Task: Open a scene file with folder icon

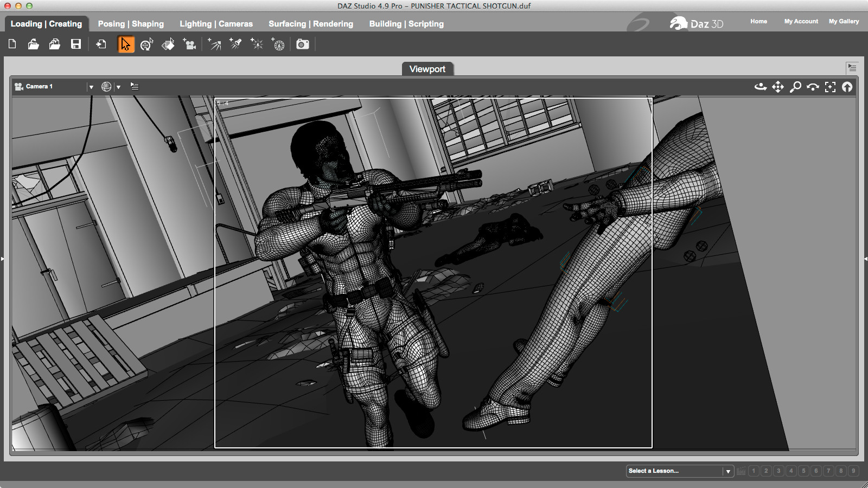Action: 33,44
